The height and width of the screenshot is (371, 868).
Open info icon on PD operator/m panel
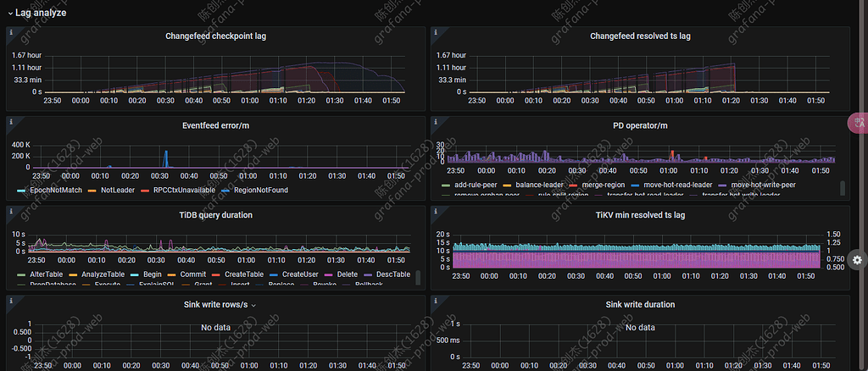pos(436,122)
